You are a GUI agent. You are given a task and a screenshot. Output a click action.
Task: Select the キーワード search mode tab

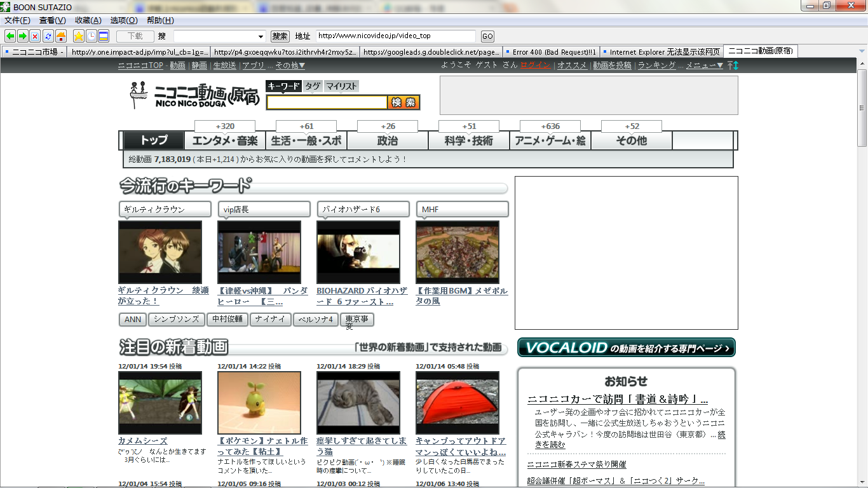click(283, 86)
